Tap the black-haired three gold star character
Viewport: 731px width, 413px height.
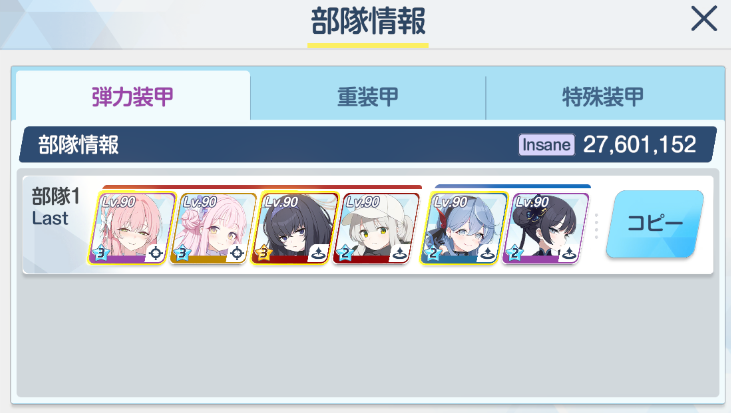(295, 228)
